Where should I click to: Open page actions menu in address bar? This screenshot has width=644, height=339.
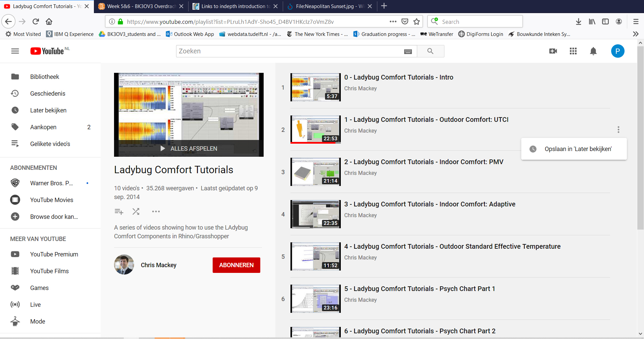[393, 21]
